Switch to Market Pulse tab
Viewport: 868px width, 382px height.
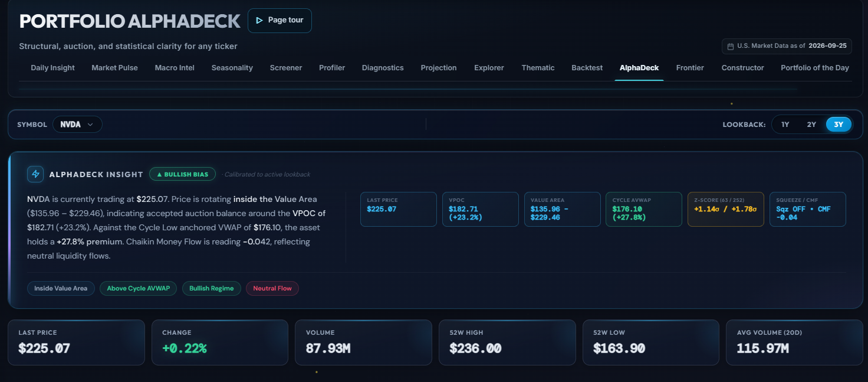(114, 68)
